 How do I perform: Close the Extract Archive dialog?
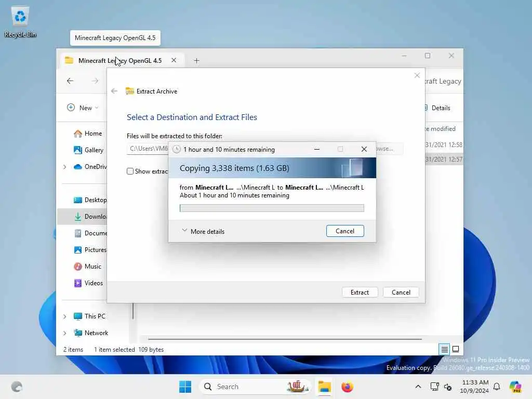[417, 75]
